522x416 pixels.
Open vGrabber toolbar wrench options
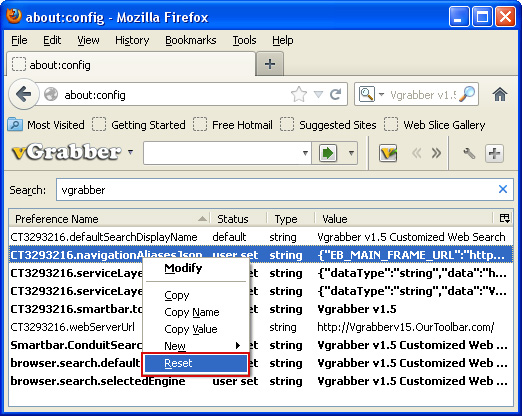[x=469, y=153]
